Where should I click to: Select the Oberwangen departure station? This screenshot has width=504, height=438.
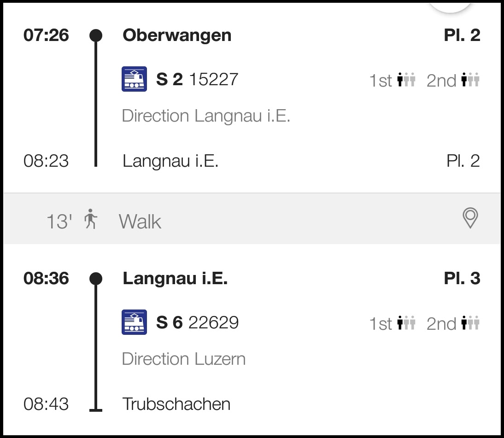177,35
